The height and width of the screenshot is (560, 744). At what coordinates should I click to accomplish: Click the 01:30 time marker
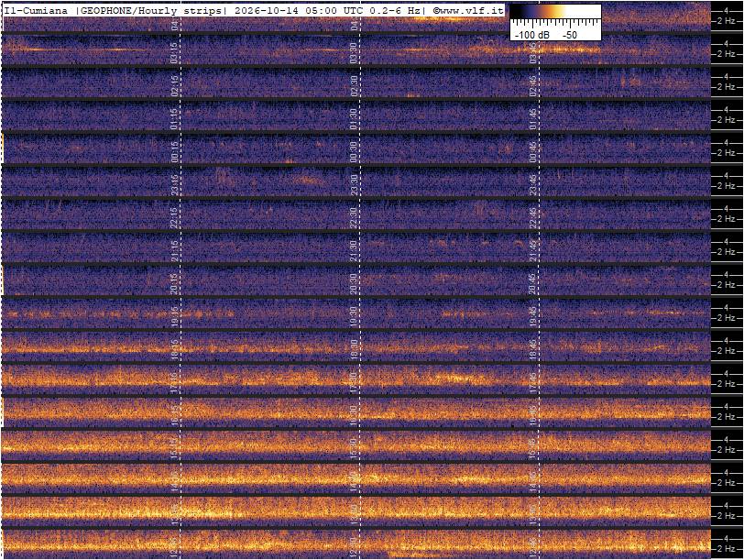coord(354,118)
